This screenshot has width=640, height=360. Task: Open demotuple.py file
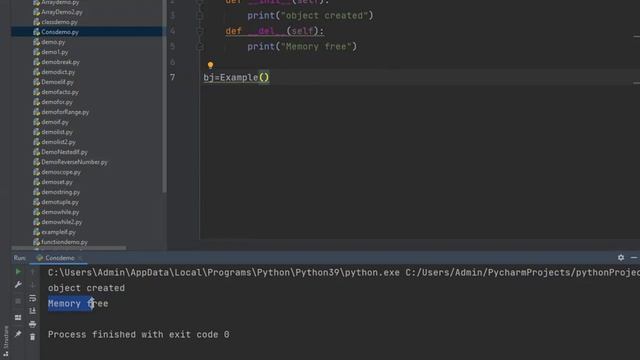pyautogui.click(x=60, y=202)
